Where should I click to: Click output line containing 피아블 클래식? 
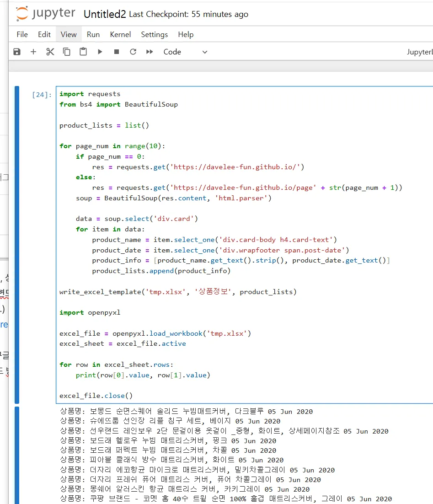[171, 460]
